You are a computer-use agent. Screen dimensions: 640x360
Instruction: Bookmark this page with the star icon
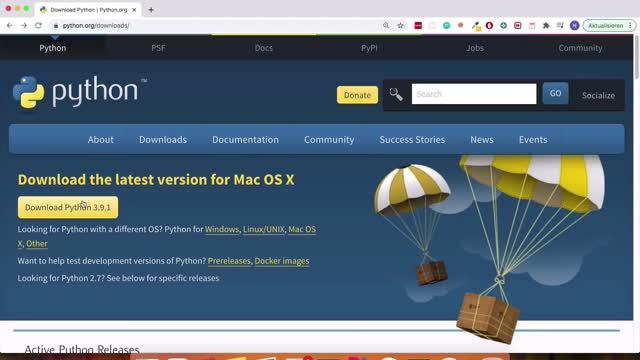400,25
